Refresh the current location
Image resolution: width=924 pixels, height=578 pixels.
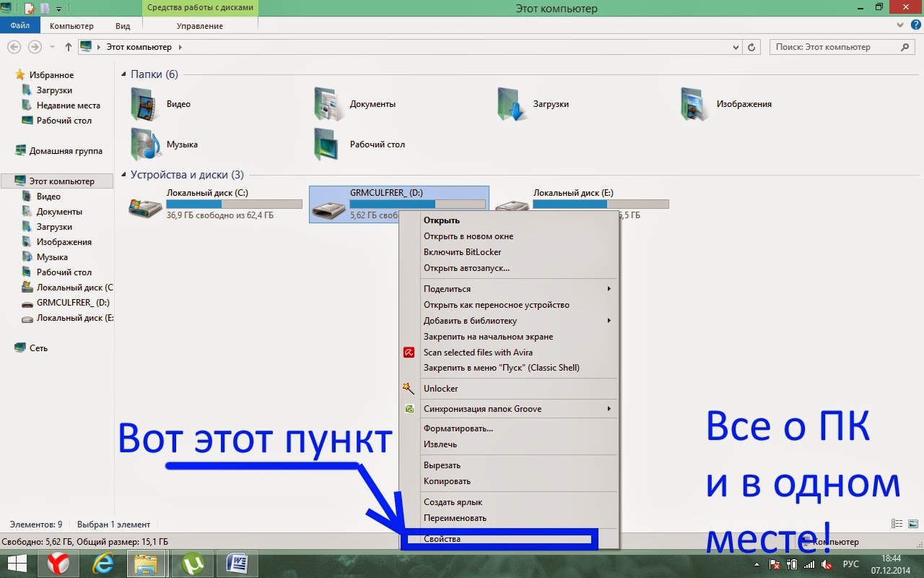click(x=751, y=47)
